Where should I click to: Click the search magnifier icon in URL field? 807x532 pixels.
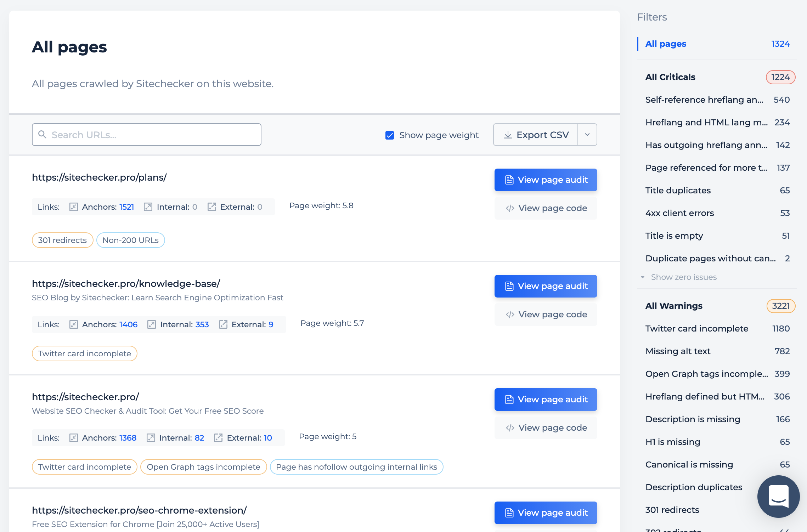point(42,135)
